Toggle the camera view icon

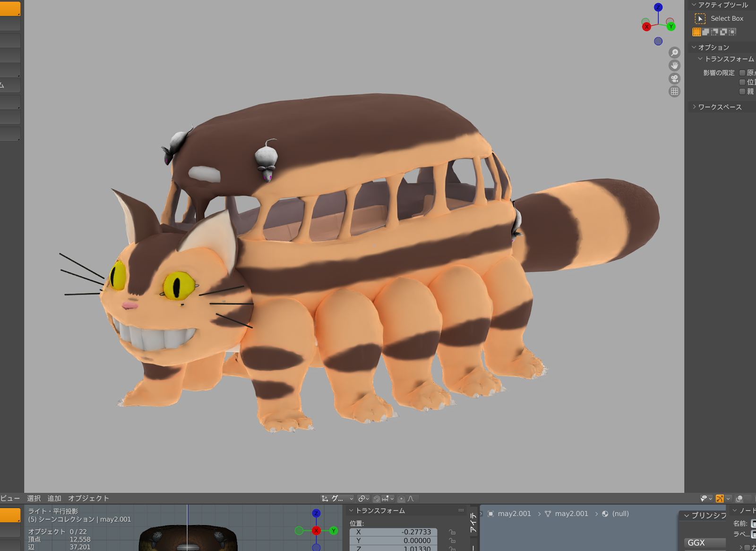pos(675,78)
